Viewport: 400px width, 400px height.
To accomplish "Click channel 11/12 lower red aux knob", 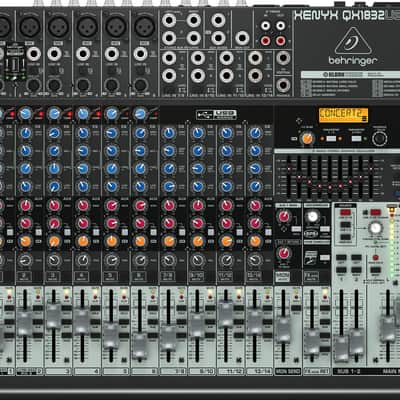I will coord(226,223).
